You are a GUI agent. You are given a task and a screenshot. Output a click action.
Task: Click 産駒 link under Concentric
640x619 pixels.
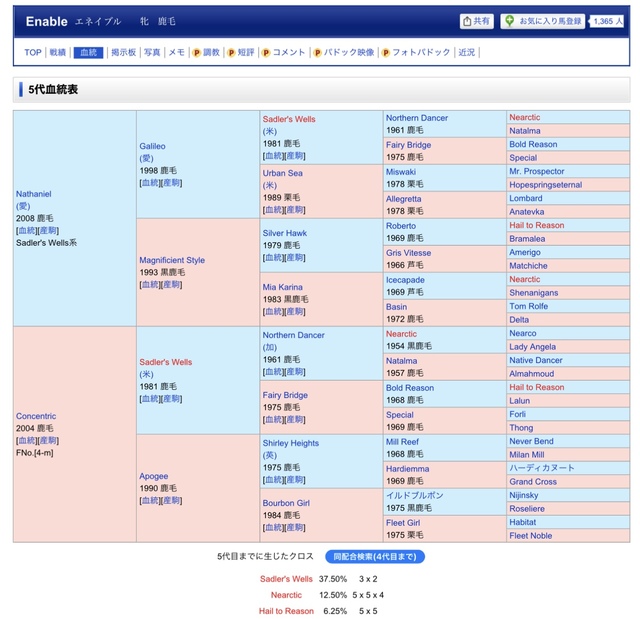coord(48,441)
